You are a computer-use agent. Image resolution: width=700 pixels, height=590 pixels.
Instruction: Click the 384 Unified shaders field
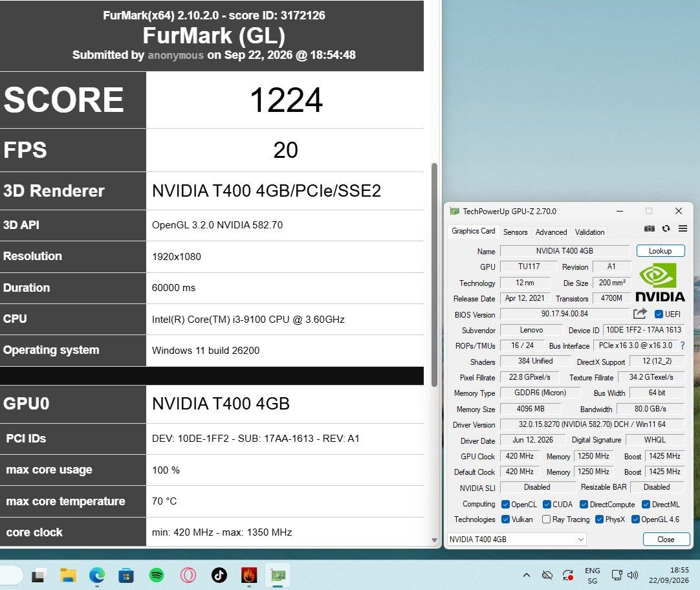(x=535, y=360)
